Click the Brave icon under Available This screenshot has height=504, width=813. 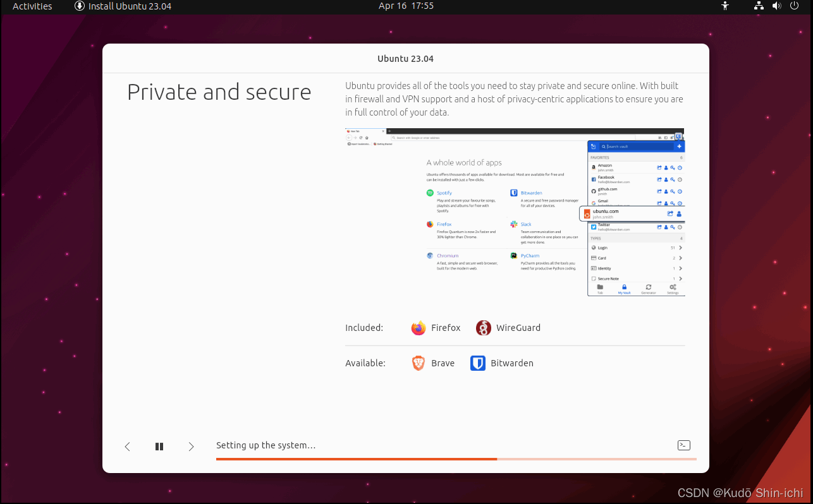419,363
